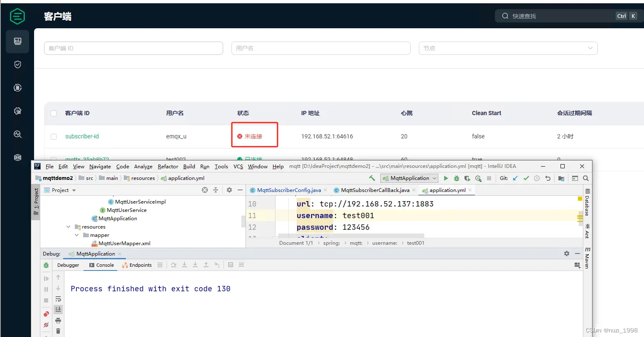Close the MqttApplication debug session tab
Viewport: 644px width, 337px height.
point(120,253)
